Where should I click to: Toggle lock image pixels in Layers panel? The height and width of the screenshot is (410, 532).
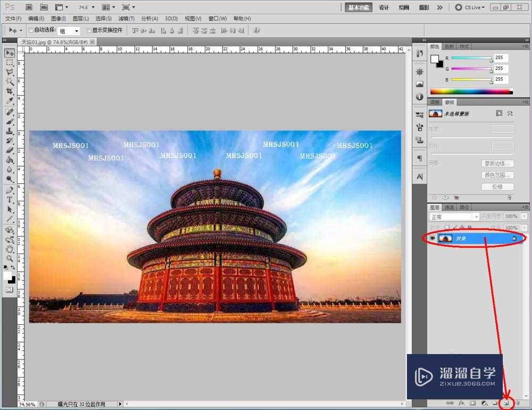click(455, 227)
